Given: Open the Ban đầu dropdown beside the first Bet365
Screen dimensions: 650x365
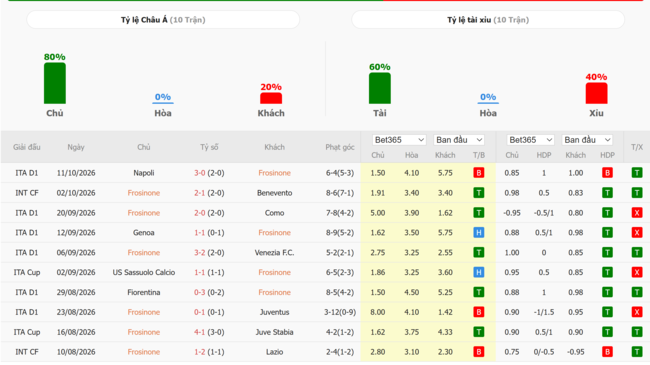Looking at the screenshot, I should [x=459, y=140].
